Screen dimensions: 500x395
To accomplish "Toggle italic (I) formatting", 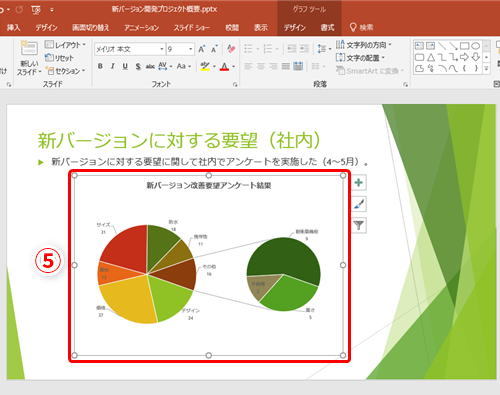I will pos(113,66).
